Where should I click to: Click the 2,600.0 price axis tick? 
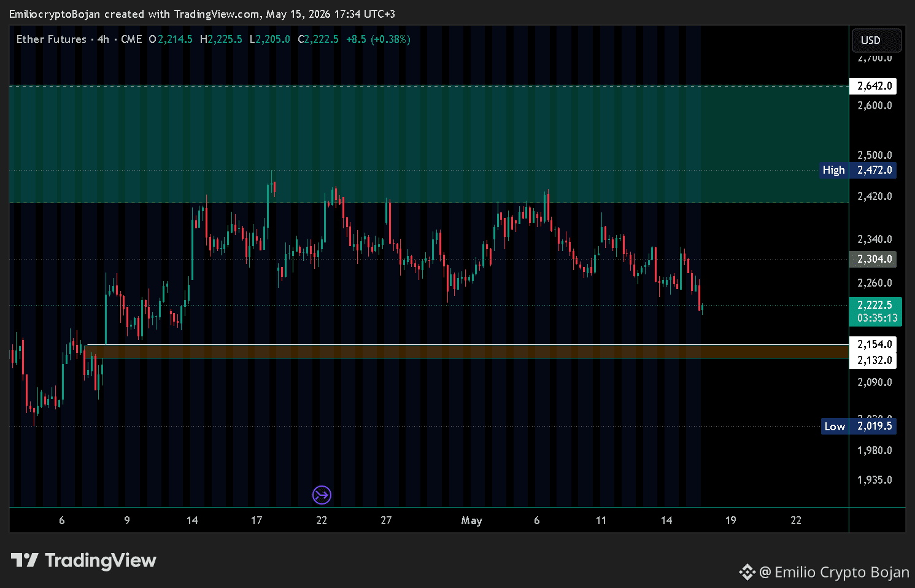point(874,106)
